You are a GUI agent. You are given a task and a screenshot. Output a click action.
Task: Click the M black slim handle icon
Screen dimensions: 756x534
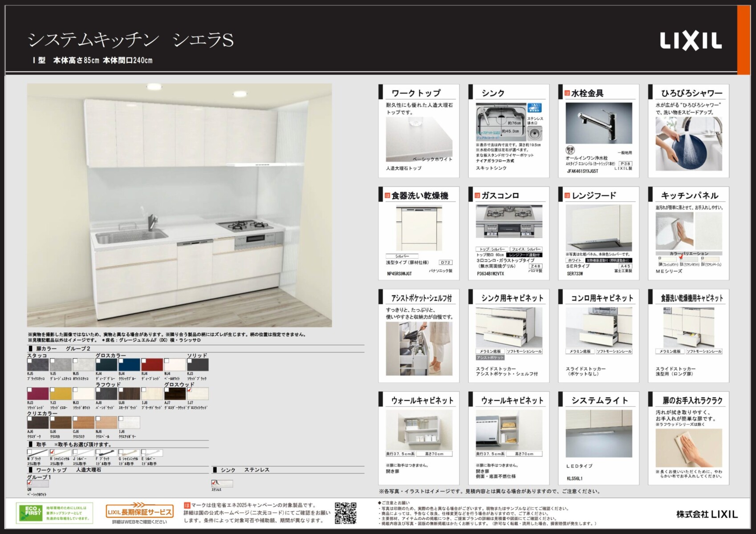coord(39,453)
